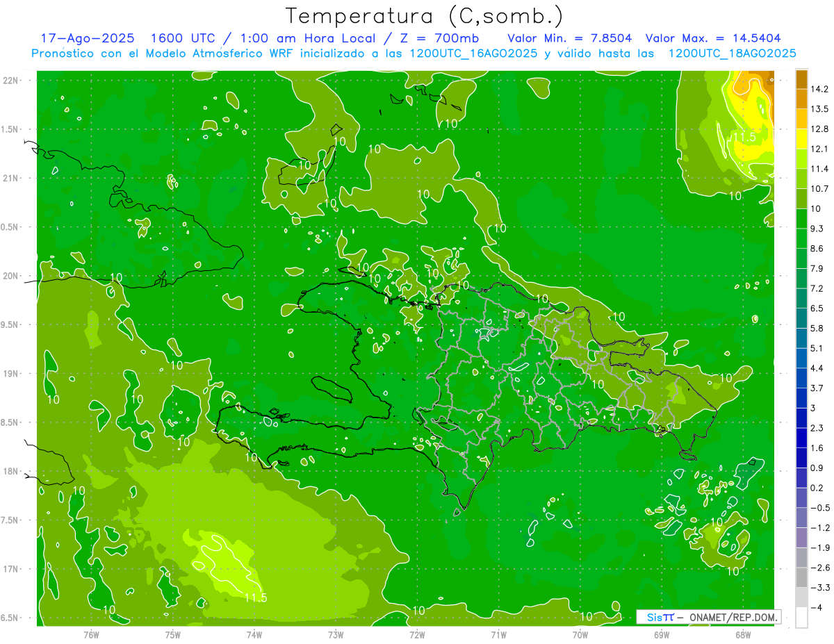The image size is (834, 644).
Task: Click the '74W' longitude axis label
Action: pos(254,634)
